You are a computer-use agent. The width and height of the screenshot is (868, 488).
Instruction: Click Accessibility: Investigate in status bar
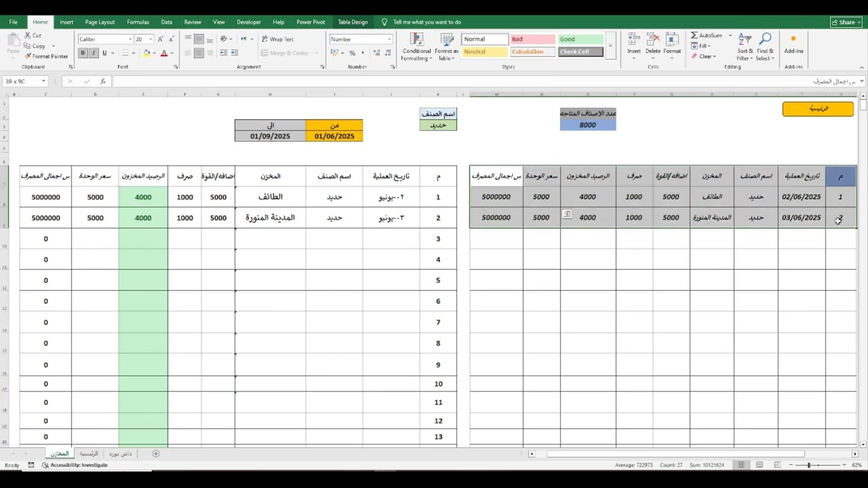point(75,465)
